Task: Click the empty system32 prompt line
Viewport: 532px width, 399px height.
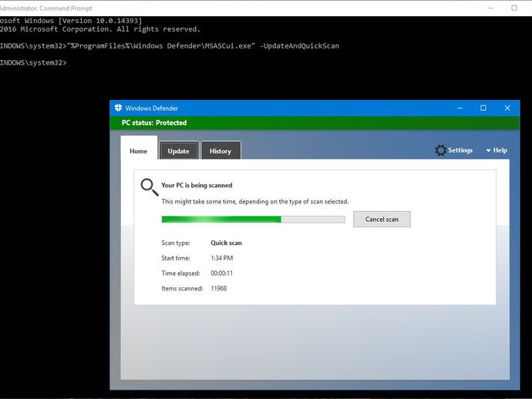Action: (33, 62)
